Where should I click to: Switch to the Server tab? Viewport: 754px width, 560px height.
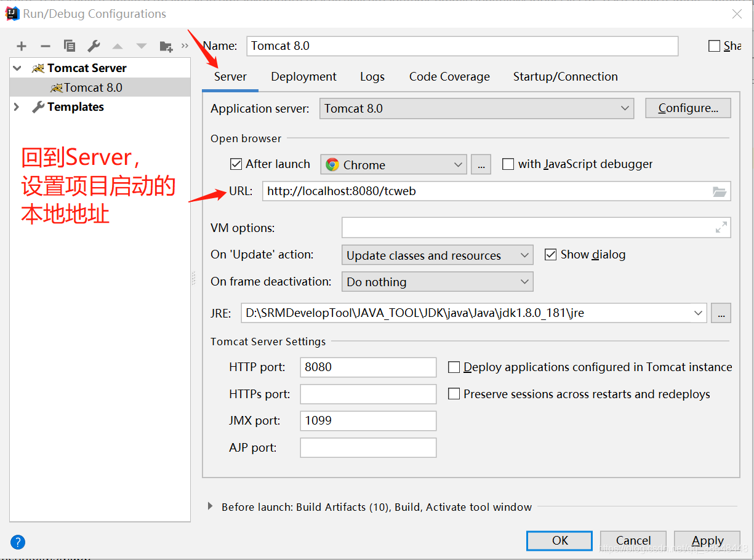230,77
